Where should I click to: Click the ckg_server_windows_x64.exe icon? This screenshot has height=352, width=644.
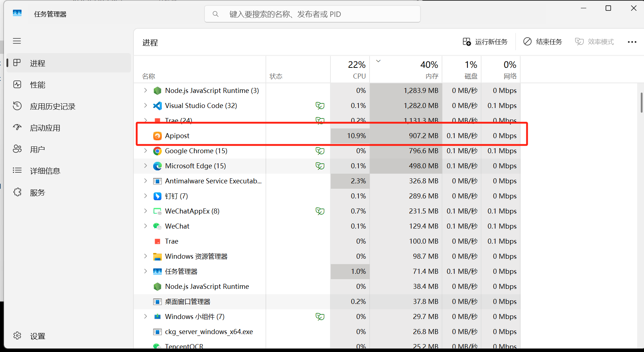pyautogui.click(x=157, y=332)
